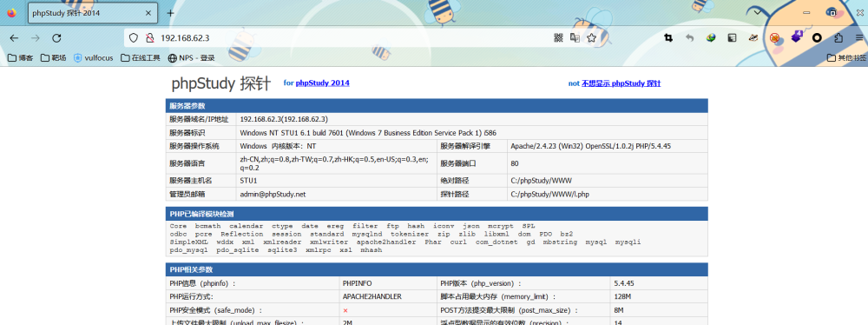Click the zh-CN server language value
The width and height of the screenshot is (868, 325).
click(334, 163)
